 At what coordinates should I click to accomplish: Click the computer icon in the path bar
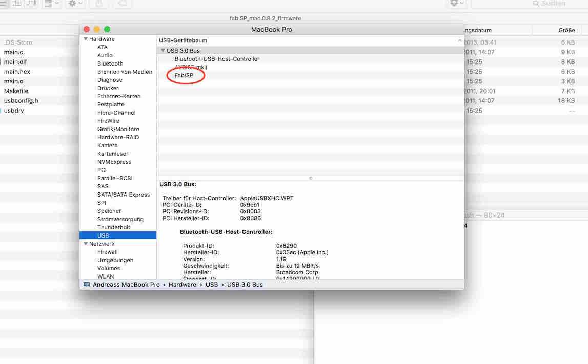[87, 285]
